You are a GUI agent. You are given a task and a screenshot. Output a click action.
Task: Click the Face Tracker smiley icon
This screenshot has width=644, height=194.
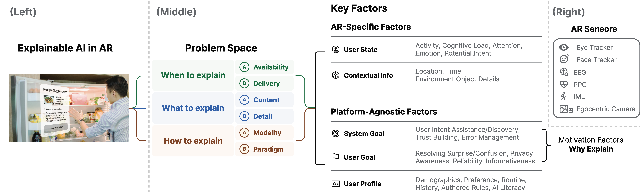[564, 59]
